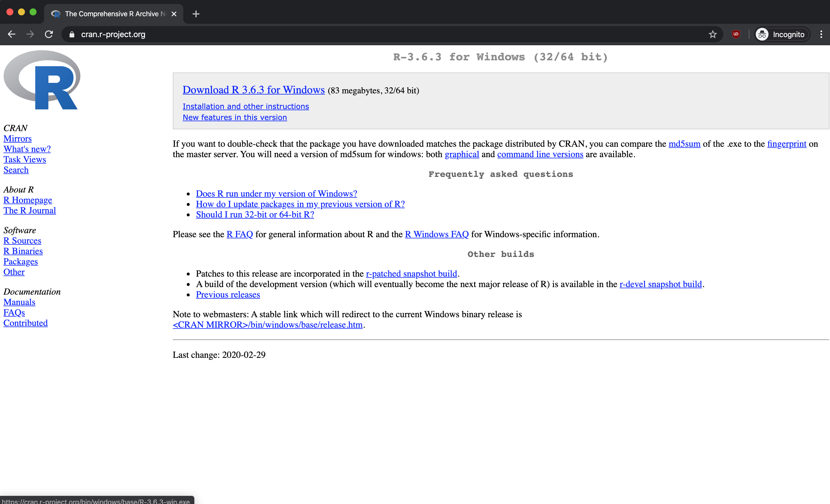Click the browser back arrow

click(x=11, y=34)
